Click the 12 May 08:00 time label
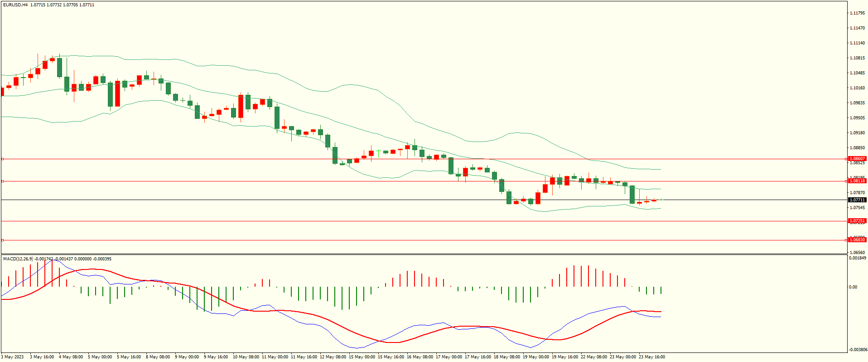 pyautogui.click(x=333, y=357)
